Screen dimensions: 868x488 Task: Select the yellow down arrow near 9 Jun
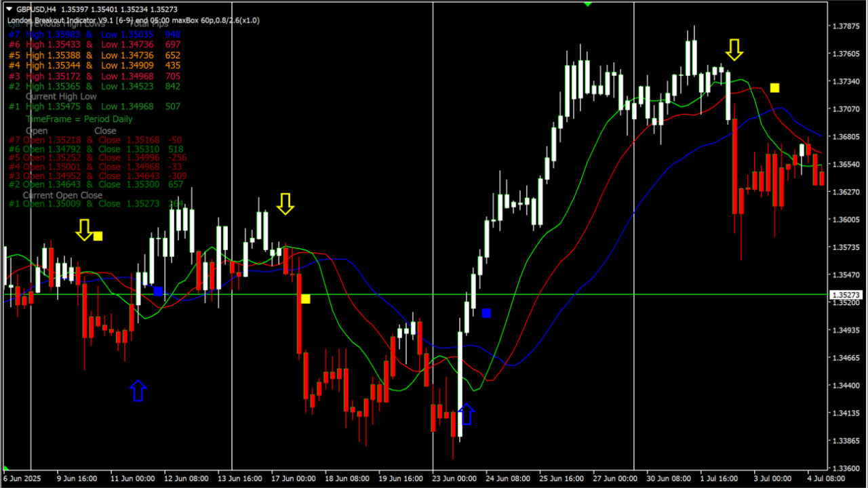(84, 230)
